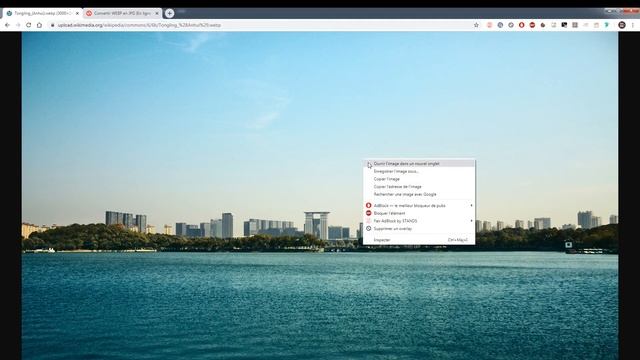The width and height of the screenshot is (640, 360).
Task: Select the Tongling webp image tab
Action: (42, 13)
